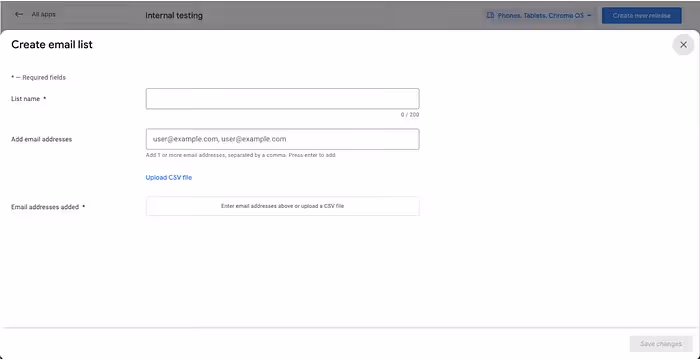Focus the Add email addresses field

[282, 139]
